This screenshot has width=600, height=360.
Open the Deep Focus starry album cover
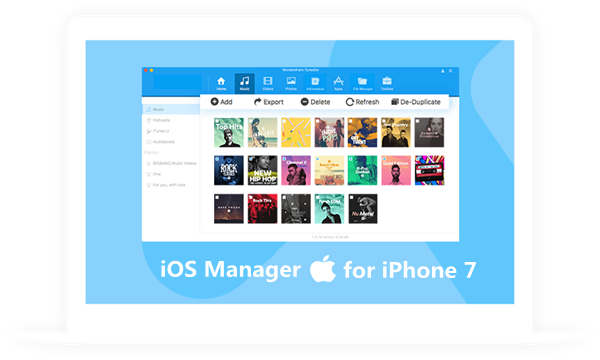pos(229,209)
